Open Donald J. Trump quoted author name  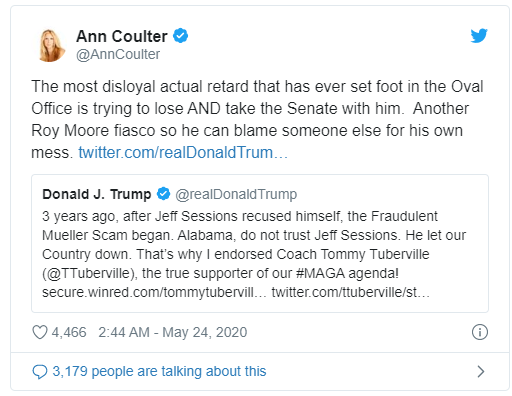(97, 194)
